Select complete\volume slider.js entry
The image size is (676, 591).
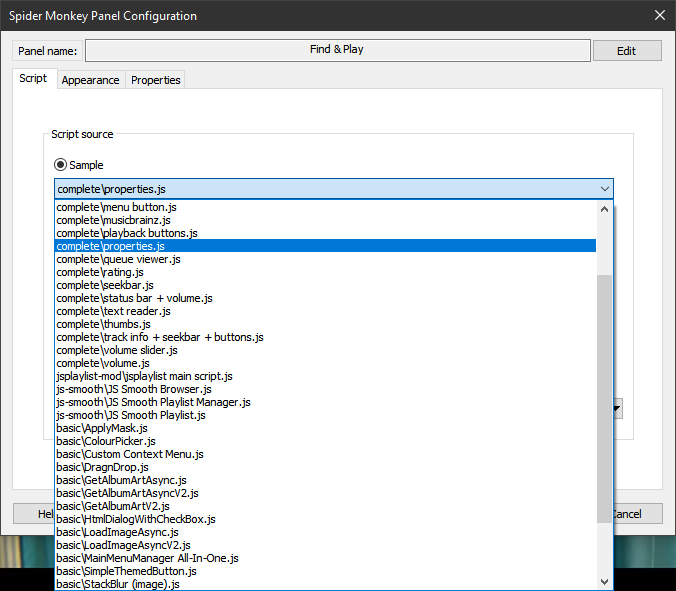tap(117, 350)
